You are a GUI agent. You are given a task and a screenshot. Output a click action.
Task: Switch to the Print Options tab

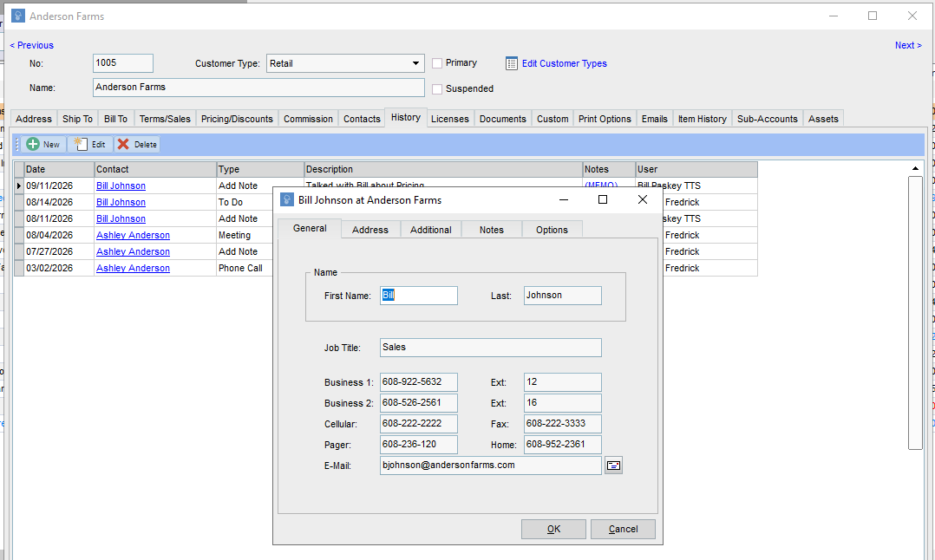[x=605, y=119]
